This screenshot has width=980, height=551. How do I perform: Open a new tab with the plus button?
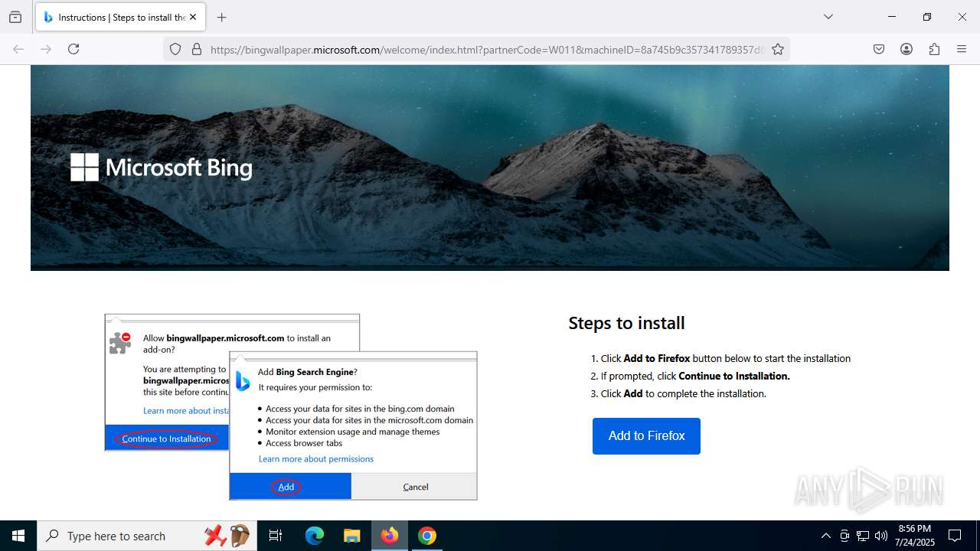tap(221, 17)
